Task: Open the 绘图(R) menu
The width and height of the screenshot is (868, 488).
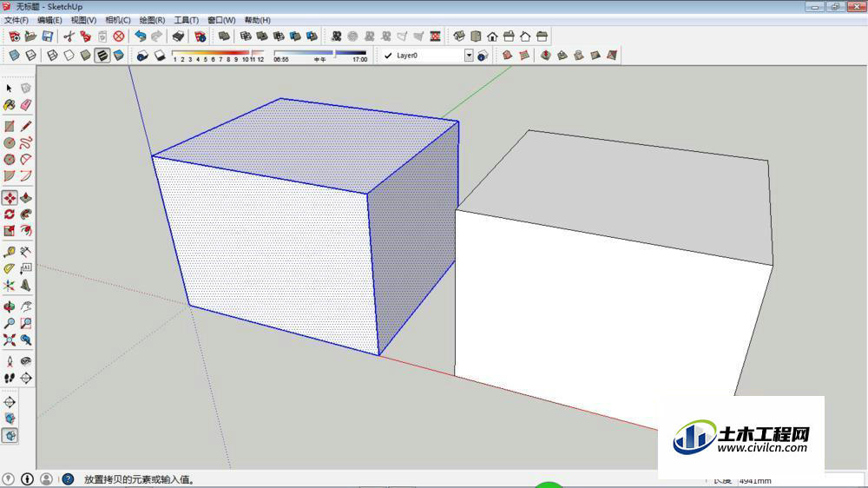Action: [152, 20]
